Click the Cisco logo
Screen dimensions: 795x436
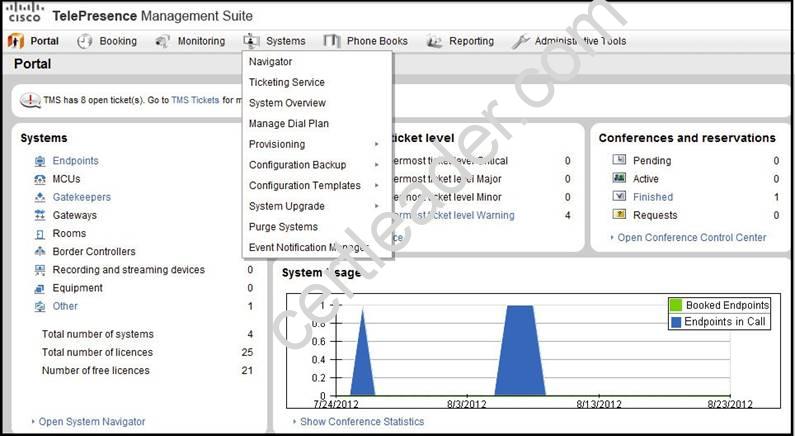coord(24,12)
